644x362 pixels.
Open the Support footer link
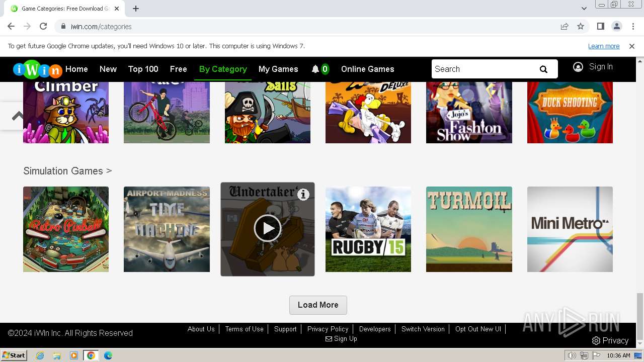coord(285,329)
